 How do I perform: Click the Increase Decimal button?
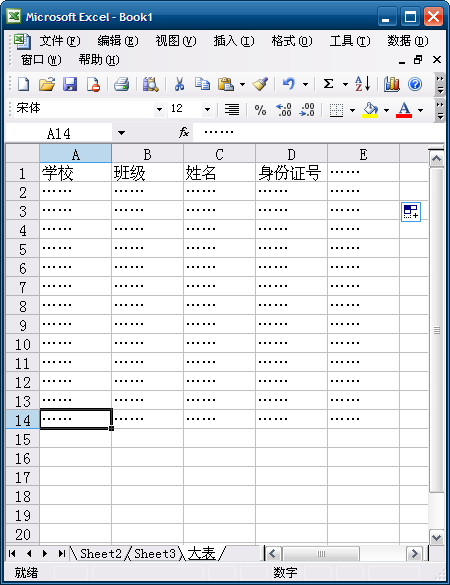[284, 110]
